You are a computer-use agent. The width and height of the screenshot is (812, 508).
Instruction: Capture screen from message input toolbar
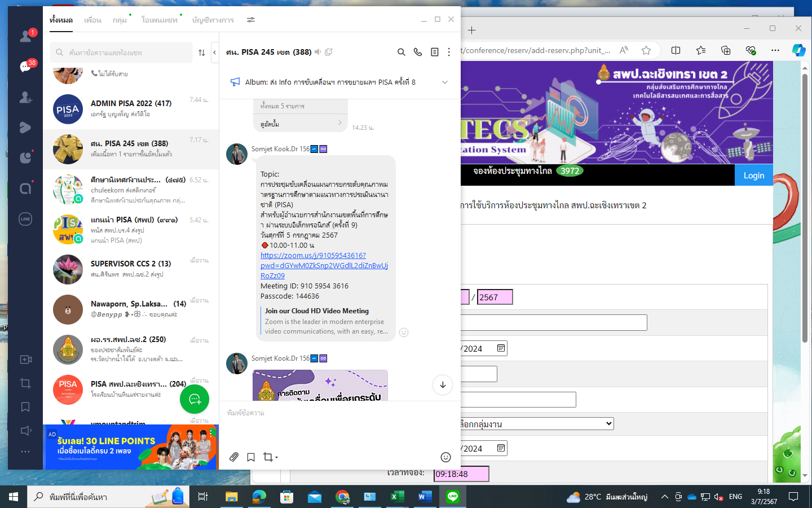(x=270, y=457)
